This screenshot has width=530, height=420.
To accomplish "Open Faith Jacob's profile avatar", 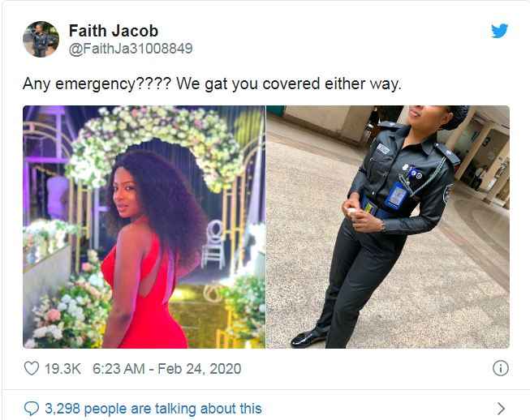I will pos(41,39).
